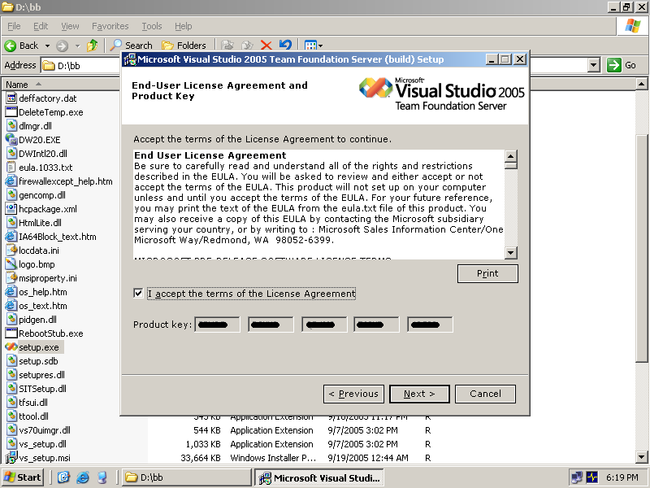Click the red Delete X icon

point(266,45)
